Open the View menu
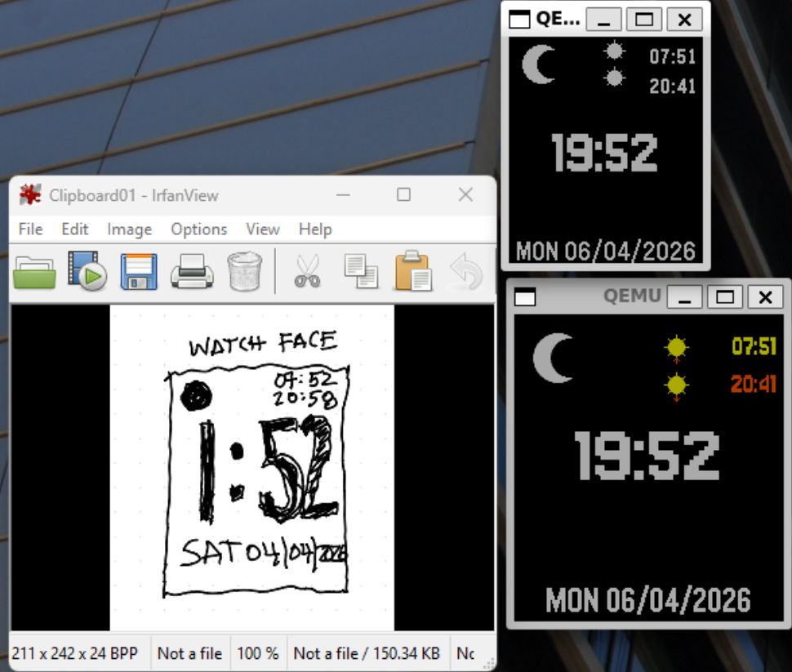This screenshot has height=672, width=792. [x=262, y=229]
